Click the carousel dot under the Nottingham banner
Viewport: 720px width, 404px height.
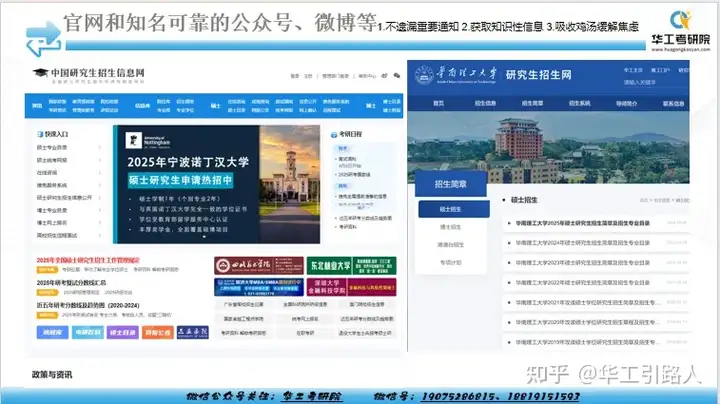pyautogui.click(x=204, y=237)
